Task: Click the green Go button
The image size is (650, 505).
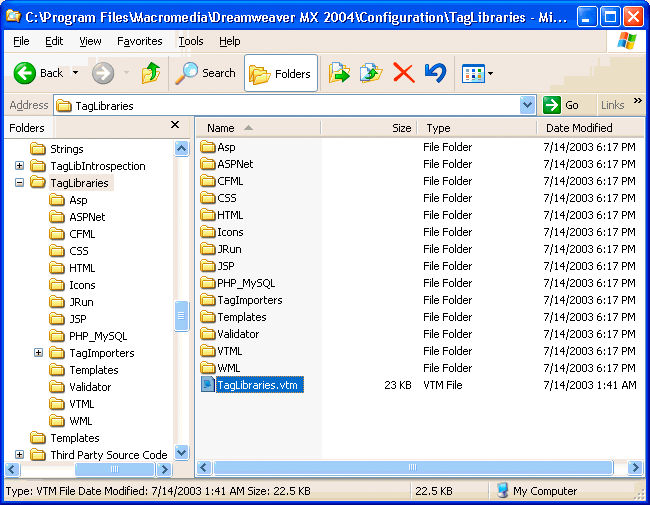Action: coord(561,105)
